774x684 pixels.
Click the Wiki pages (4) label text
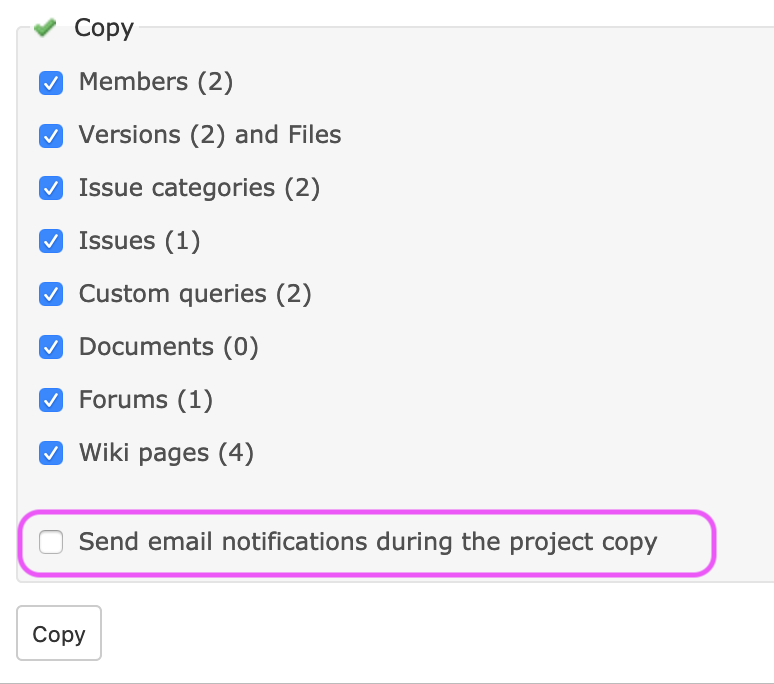click(x=166, y=453)
